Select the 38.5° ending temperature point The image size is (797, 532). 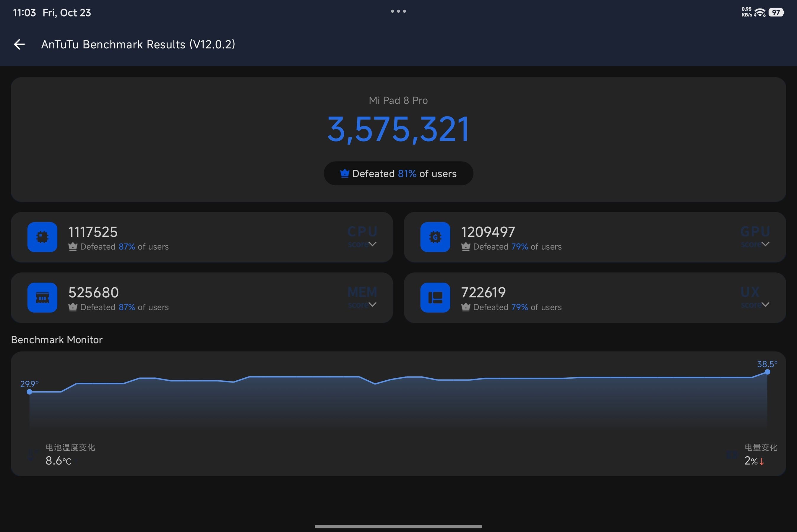click(x=767, y=372)
